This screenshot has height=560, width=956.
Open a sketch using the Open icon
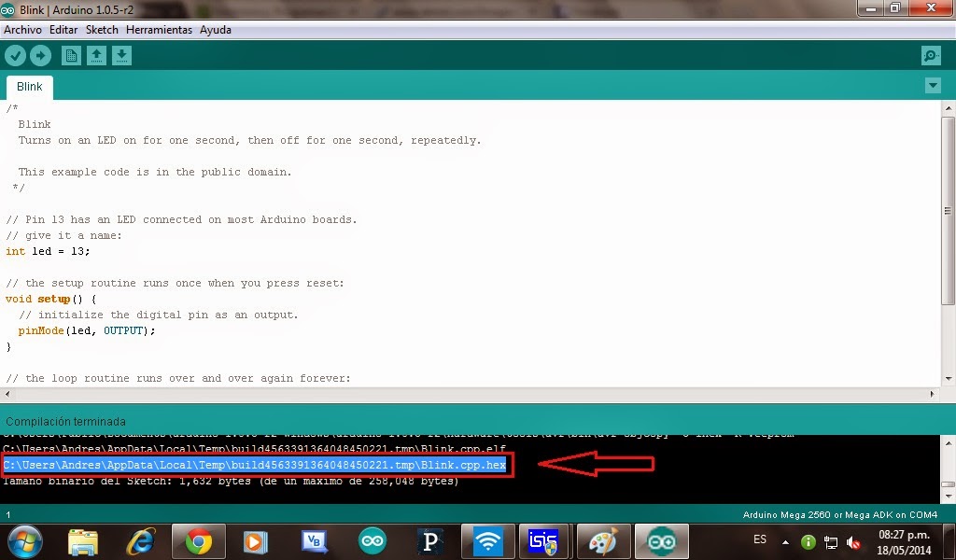(96, 55)
